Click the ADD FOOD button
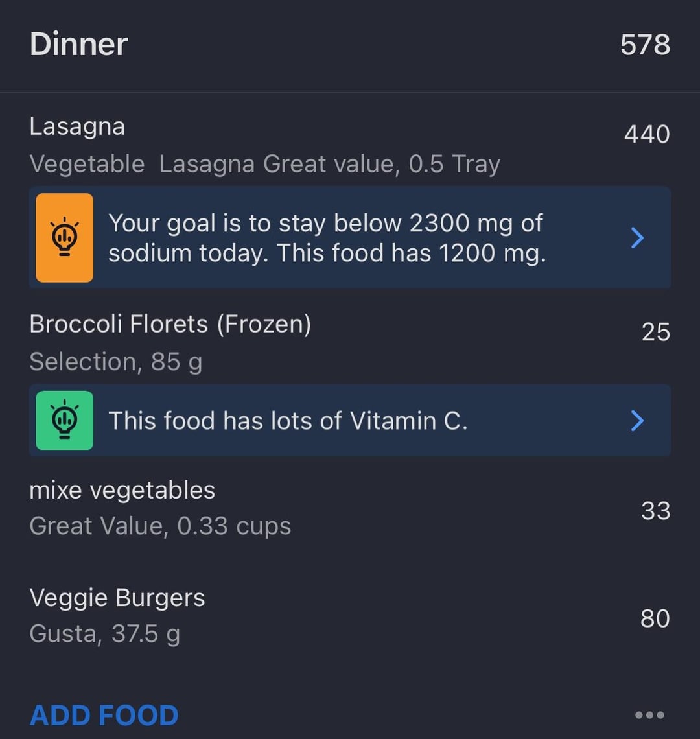Viewport: 700px width, 739px height. point(104,716)
